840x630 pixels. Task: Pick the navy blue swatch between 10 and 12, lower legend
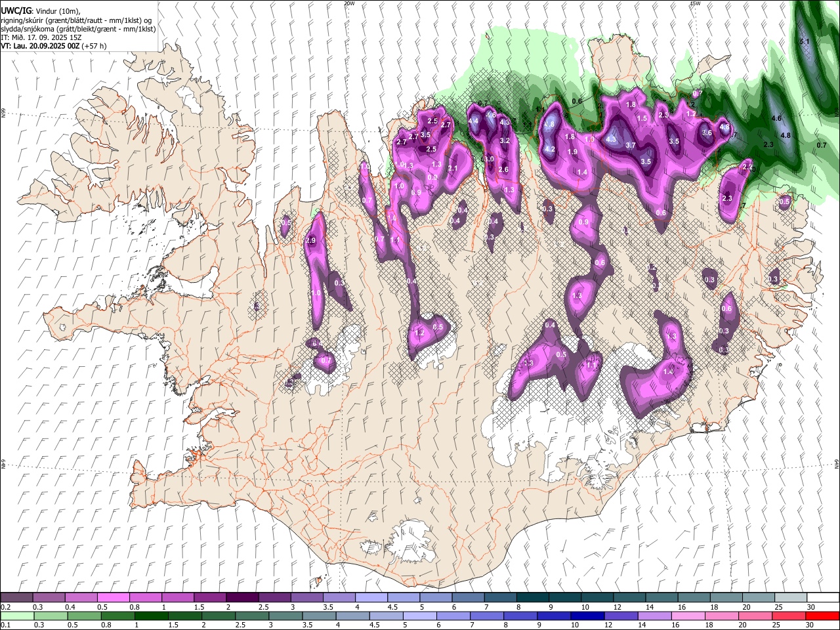click(x=587, y=616)
